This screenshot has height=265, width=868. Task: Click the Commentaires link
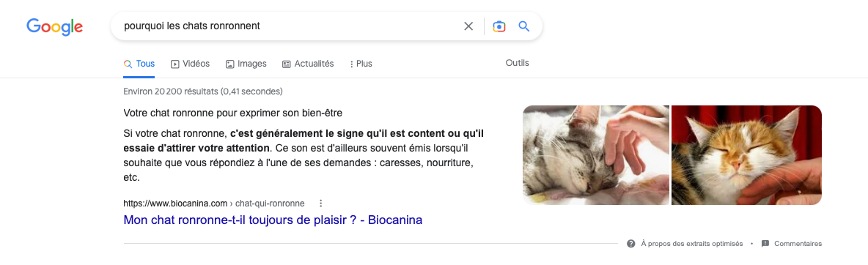(798, 244)
